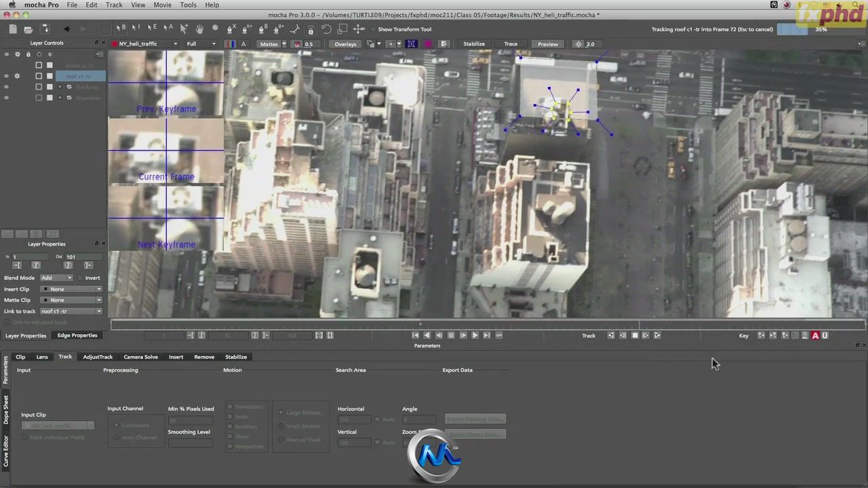
Task: Select the pick Inner tool (arrow I)
Action: [136, 28]
